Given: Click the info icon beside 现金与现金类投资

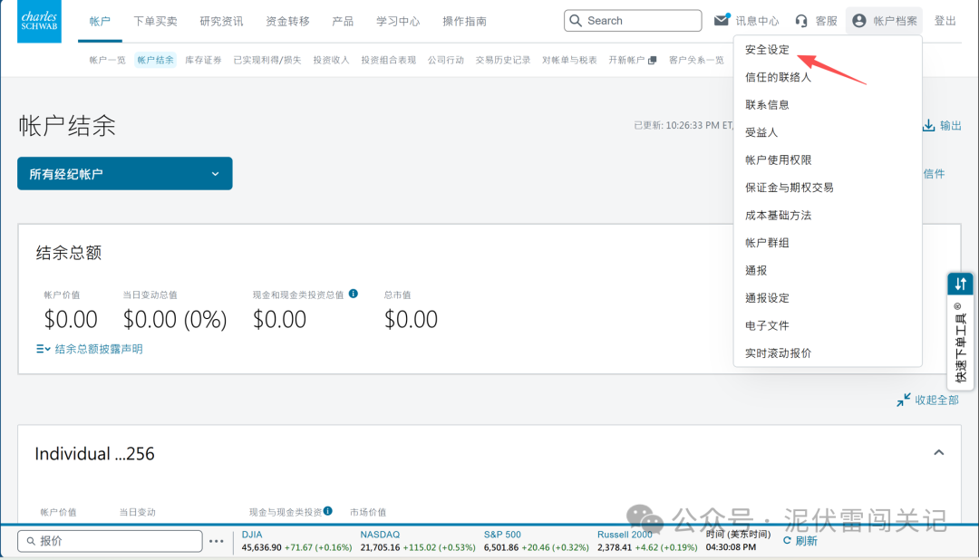Looking at the screenshot, I should [x=327, y=511].
